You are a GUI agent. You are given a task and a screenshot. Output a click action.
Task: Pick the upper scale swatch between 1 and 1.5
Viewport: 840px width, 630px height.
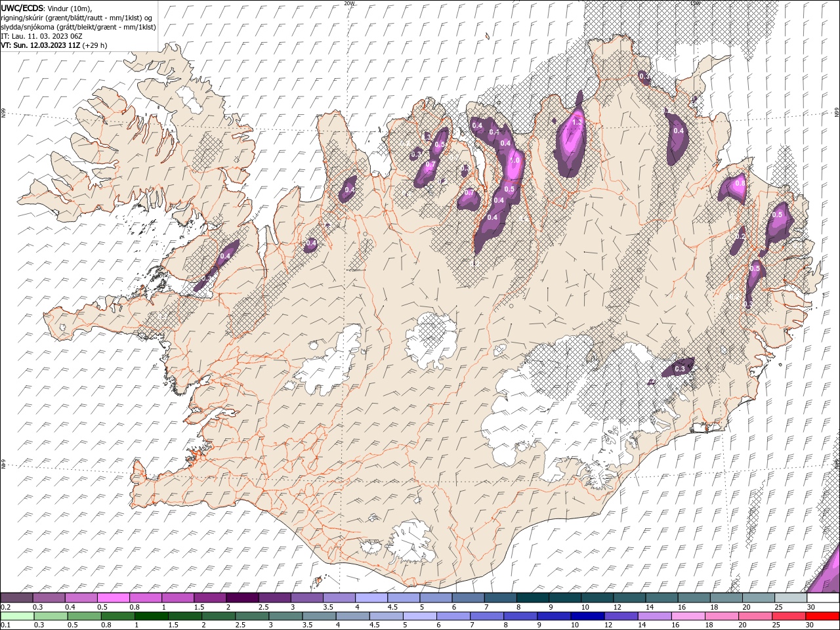[178, 598]
